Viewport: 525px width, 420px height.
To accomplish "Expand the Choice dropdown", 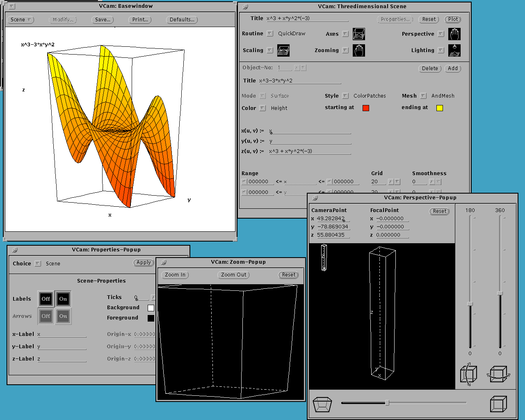I will (x=38, y=264).
